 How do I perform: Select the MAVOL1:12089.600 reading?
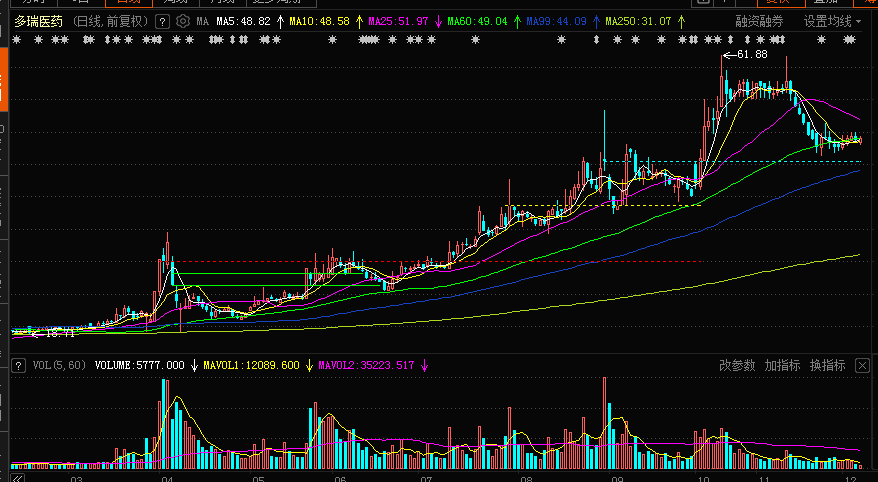(x=251, y=366)
